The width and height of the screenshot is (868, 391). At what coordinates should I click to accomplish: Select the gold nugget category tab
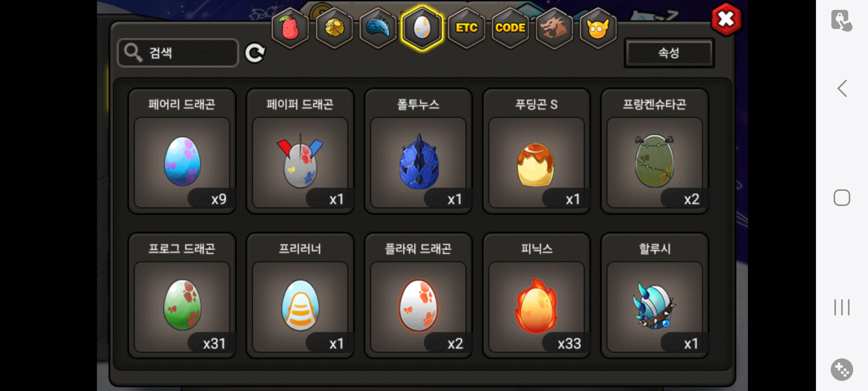click(334, 28)
